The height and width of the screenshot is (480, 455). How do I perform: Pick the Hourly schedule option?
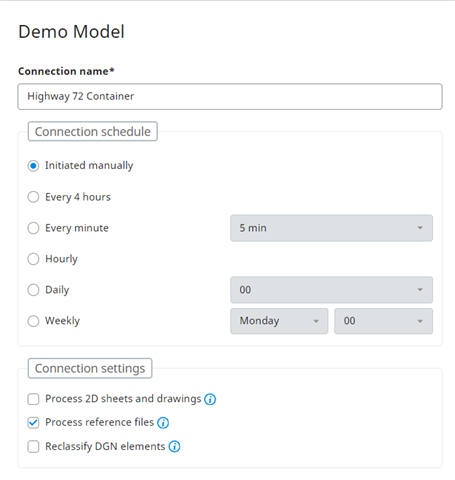click(x=33, y=259)
